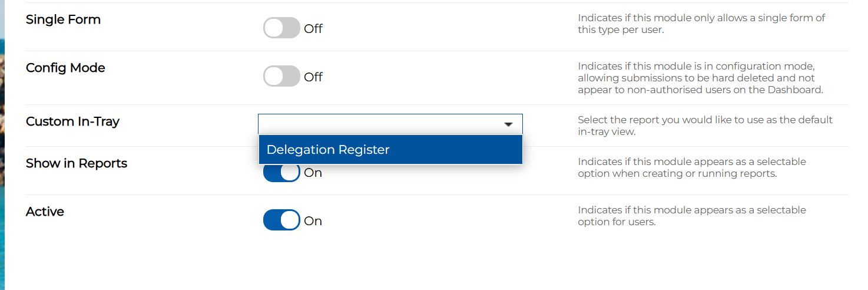
Task: Click the Custom In-Tray dropdown arrow
Action: (x=509, y=124)
